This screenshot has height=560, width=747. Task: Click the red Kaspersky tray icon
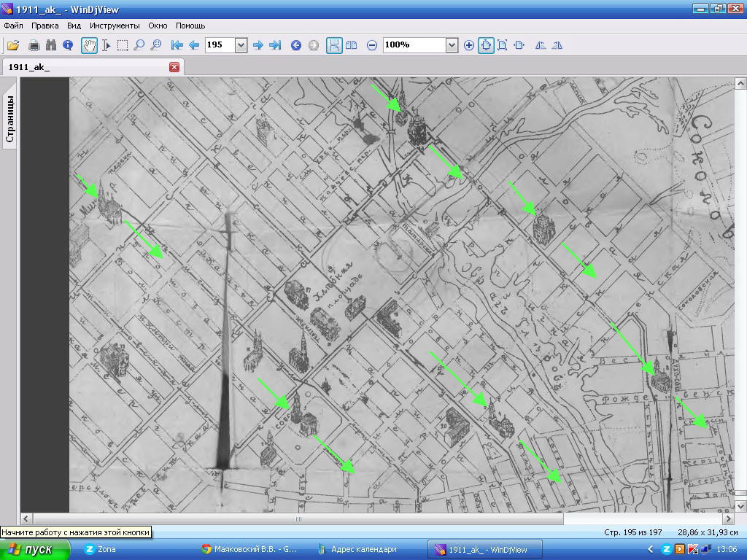693,550
